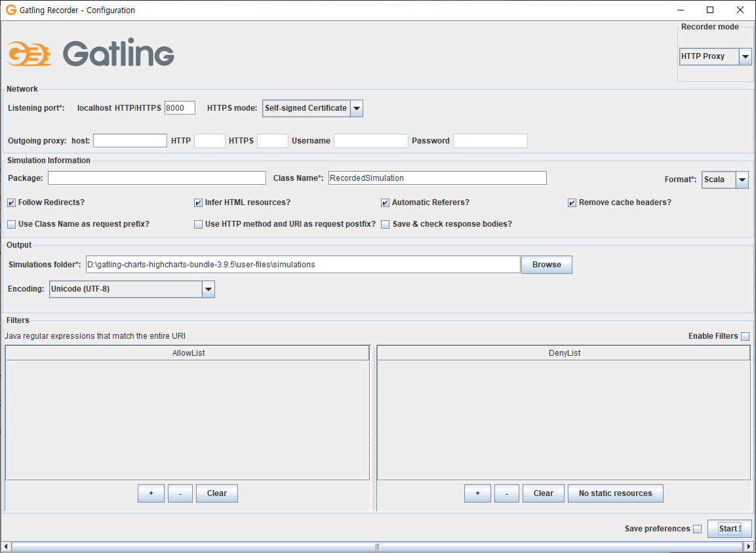Maximize the Gatling Recorder window
The image size is (756, 553).
click(710, 10)
